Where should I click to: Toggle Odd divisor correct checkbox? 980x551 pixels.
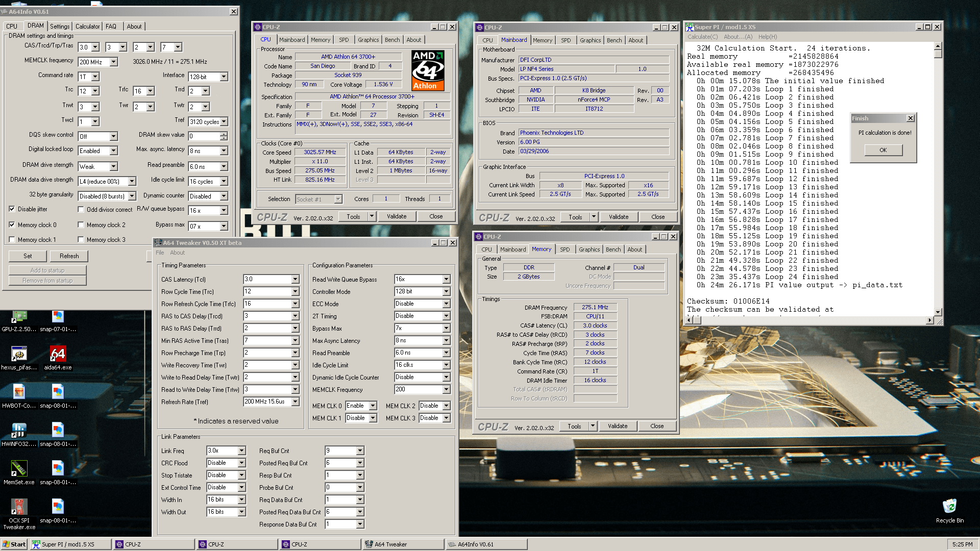(x=81, y=209)
